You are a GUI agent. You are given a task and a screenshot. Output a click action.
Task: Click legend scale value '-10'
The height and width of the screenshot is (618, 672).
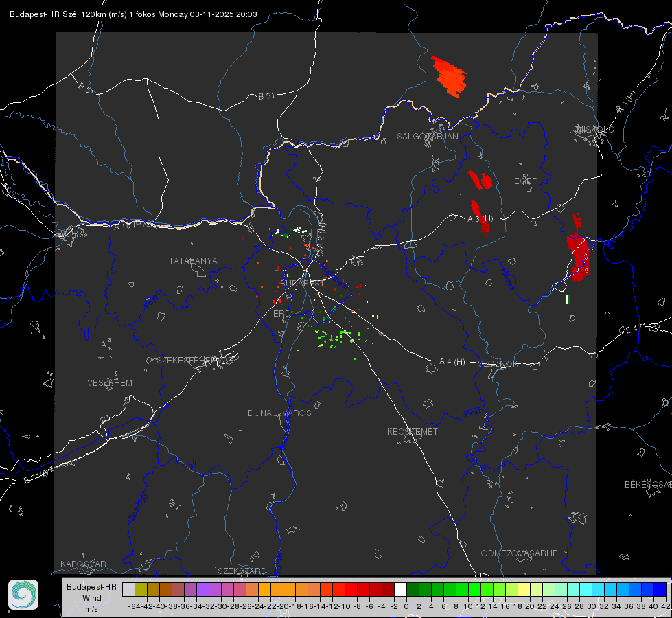click(344, 606)
